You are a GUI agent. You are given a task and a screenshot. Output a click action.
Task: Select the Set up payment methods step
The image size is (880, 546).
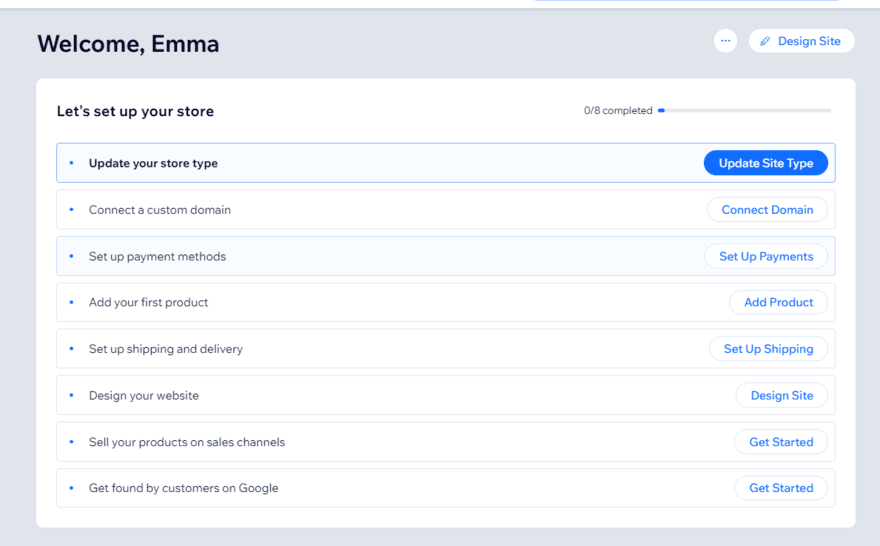click(446, 256)
